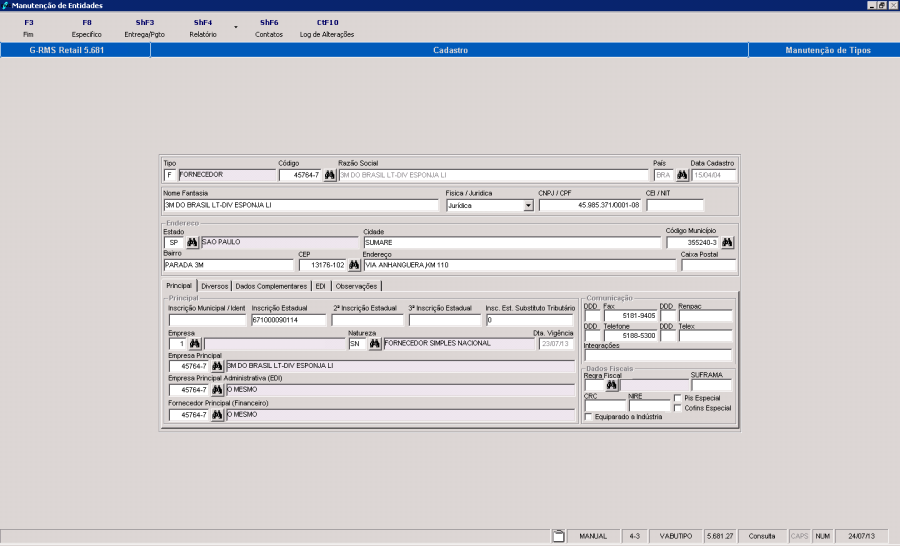The height and width of the screenshot is (546, 900).
Task: Click the Bairro field PARADA 3M
Action: point(228,265)
